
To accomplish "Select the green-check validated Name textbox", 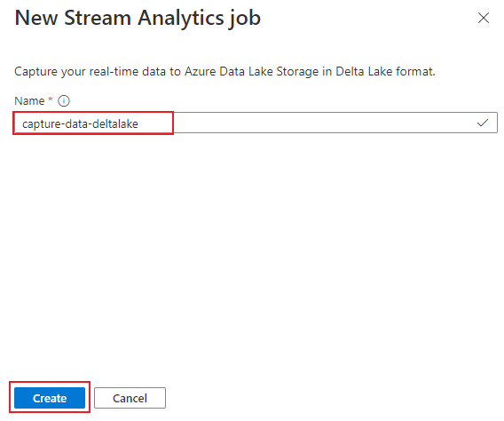I will (256, 123).
